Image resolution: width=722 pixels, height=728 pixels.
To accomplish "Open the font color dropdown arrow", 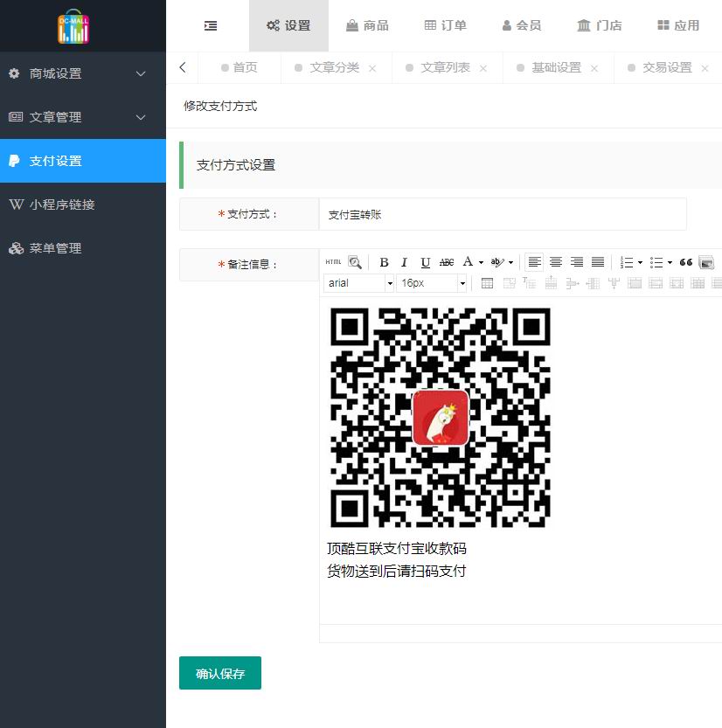I will click(481, 262).
